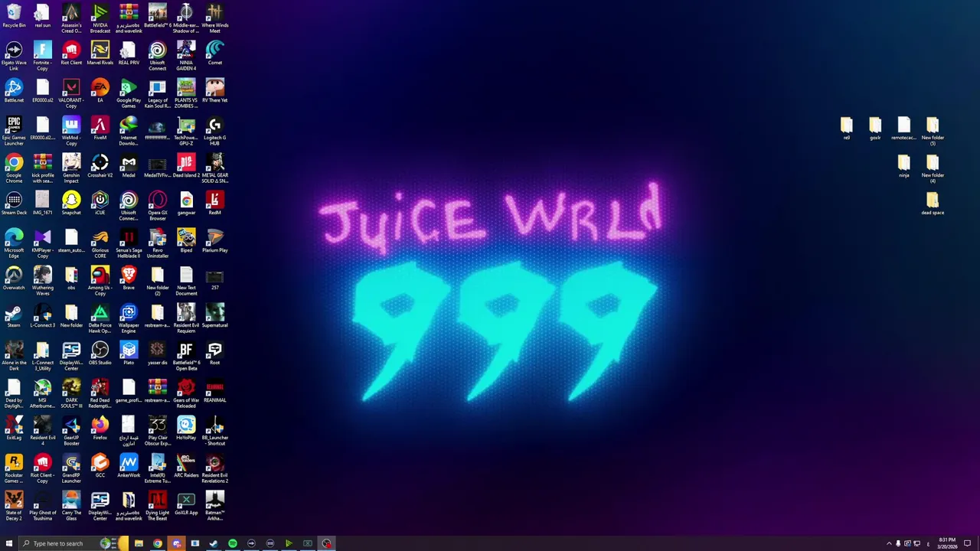Select Where Winds Meet icon

(x=214, y=18)
